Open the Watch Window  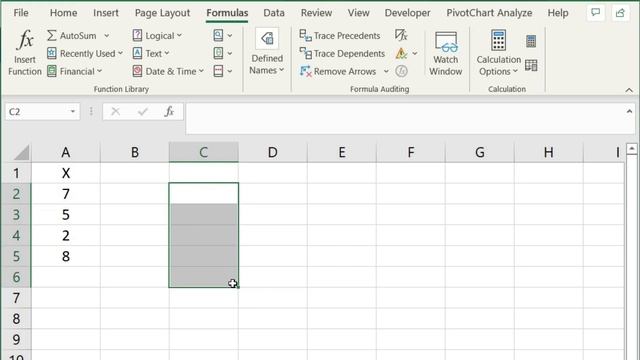[x=445, y=53]
